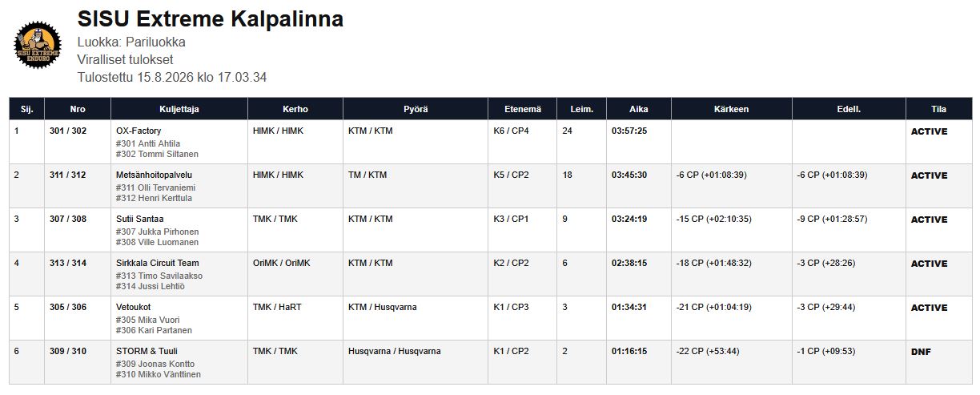Open the STORM & Tuuli entry
Image resolution: width=980 pixels, height=395 pixels.
tap(491, 362)
